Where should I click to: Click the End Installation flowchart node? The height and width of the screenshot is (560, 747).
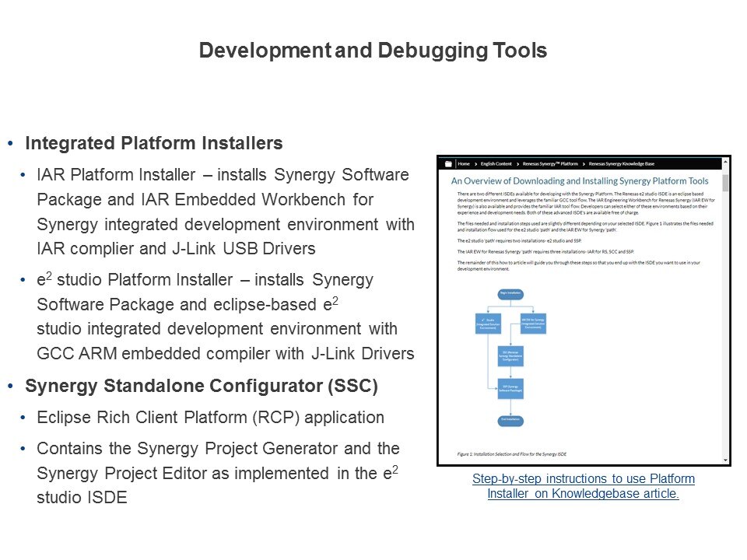[x=510, y=420]
